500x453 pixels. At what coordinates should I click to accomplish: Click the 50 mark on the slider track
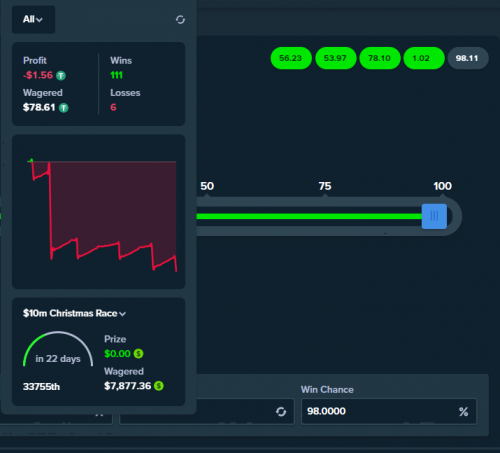(207, 186)
